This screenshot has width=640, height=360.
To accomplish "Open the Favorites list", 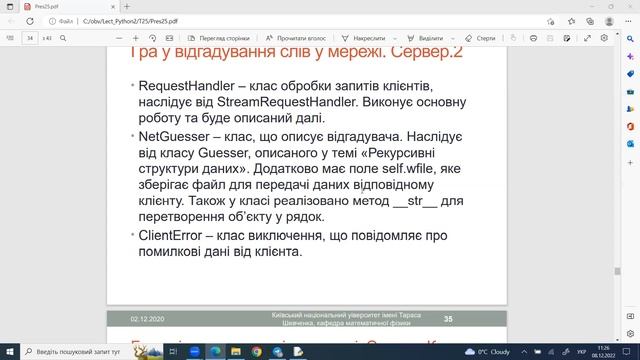I will point(571,21).
